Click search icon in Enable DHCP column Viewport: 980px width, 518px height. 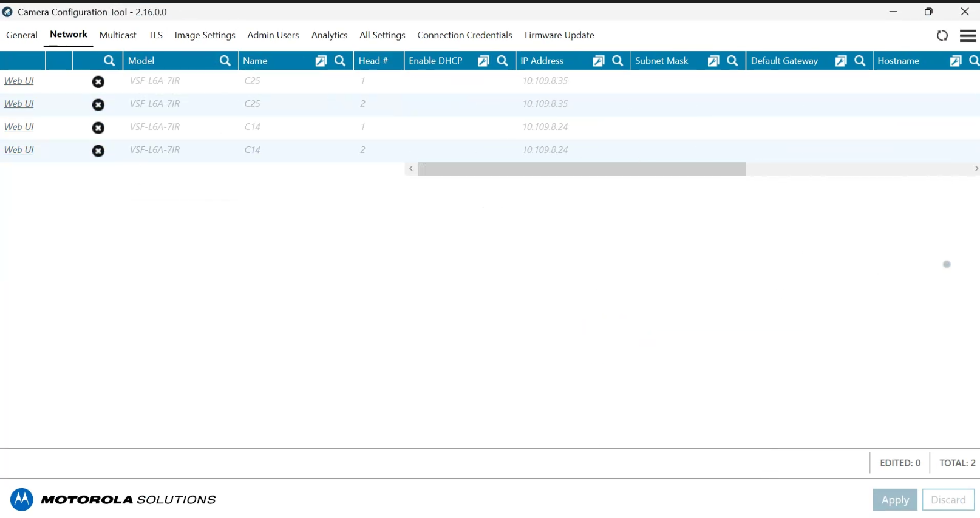tap(502, 61)
